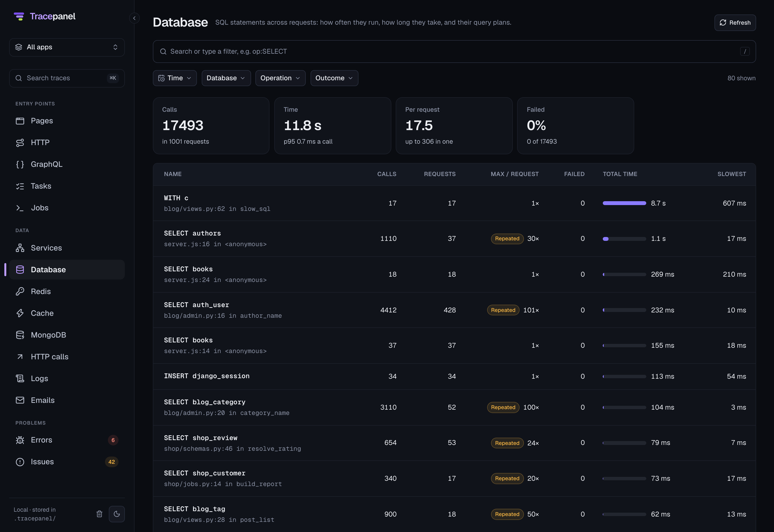Focus the Search traces field
The width and height of the screenshot is (774, 532).
(x=67, y=78)
